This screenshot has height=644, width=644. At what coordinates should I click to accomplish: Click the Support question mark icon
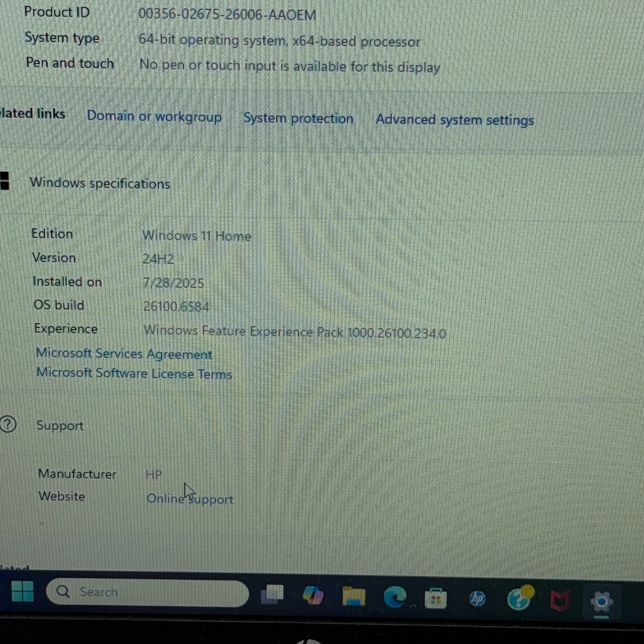coord(8,425)
